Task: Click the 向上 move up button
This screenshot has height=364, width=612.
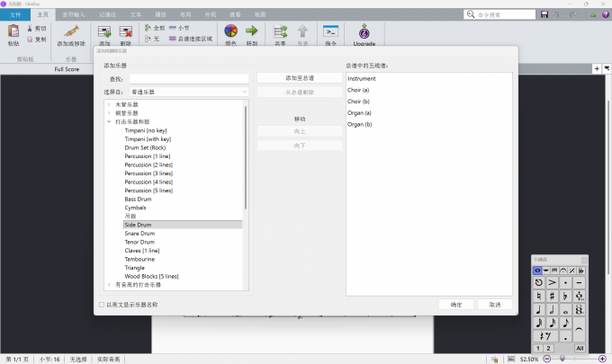Action: point(300,131)
